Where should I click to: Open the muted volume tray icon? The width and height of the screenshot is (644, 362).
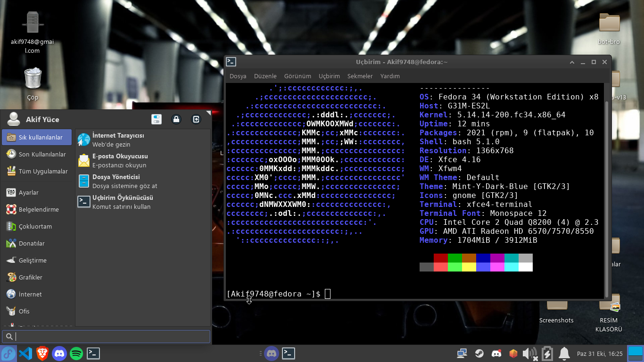530,353
